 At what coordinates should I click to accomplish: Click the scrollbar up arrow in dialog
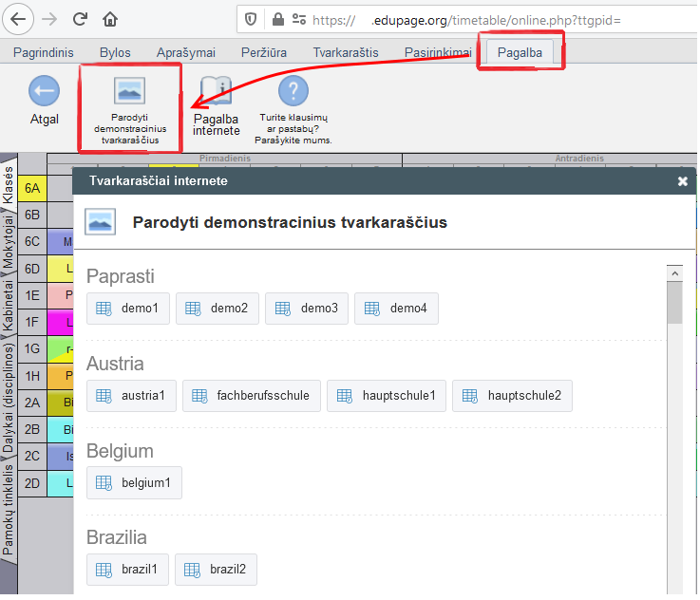674,273
